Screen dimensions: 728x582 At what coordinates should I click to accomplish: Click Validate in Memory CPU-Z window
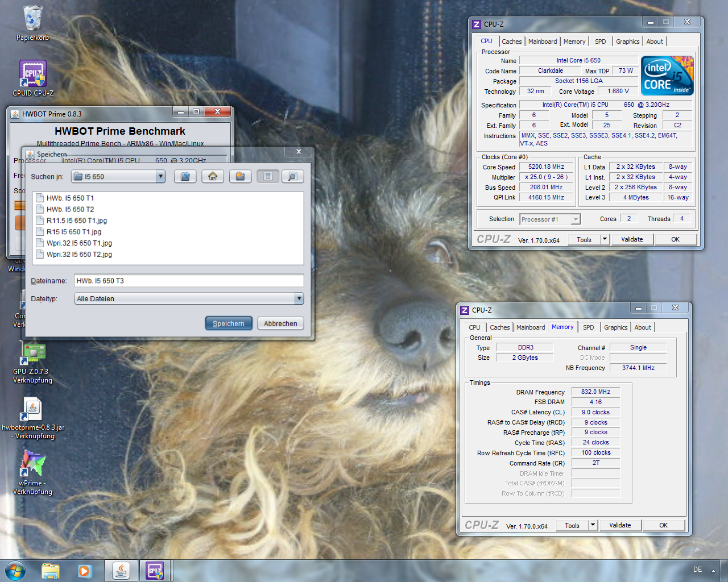[620, 525]
